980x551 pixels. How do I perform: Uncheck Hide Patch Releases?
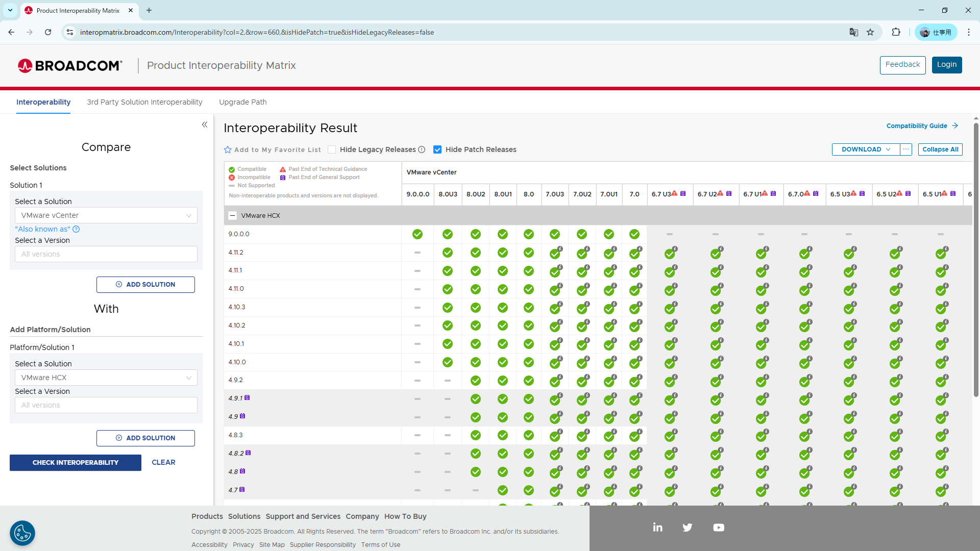click(x=437, y=149)
